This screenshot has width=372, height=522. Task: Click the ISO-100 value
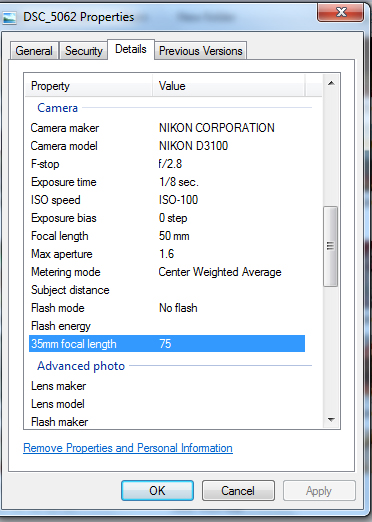click(178, 200)
